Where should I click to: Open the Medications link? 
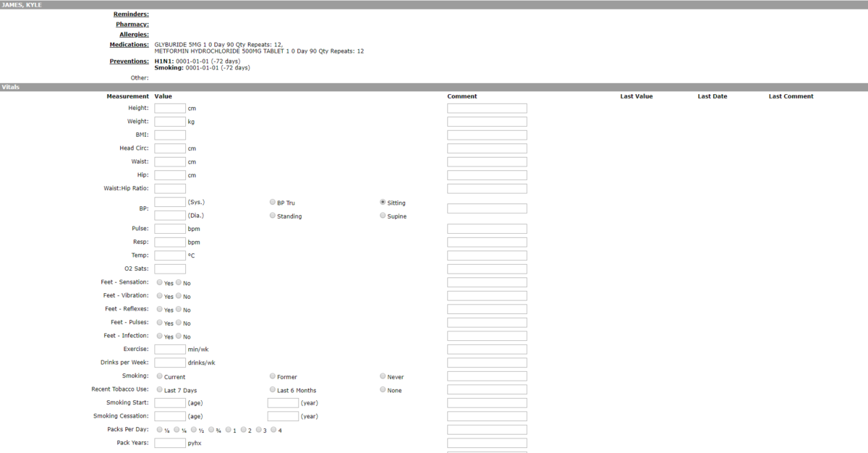pos(129,44)
